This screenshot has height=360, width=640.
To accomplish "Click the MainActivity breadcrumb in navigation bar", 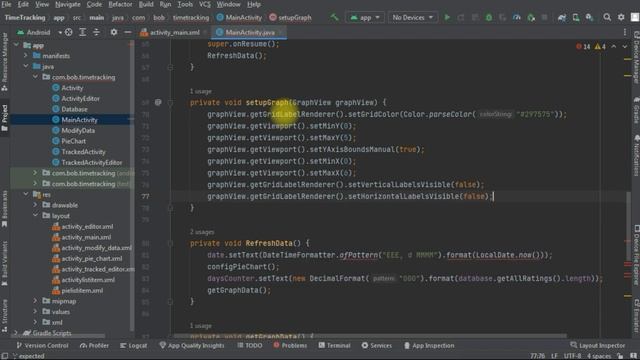I will pos(239,17).
